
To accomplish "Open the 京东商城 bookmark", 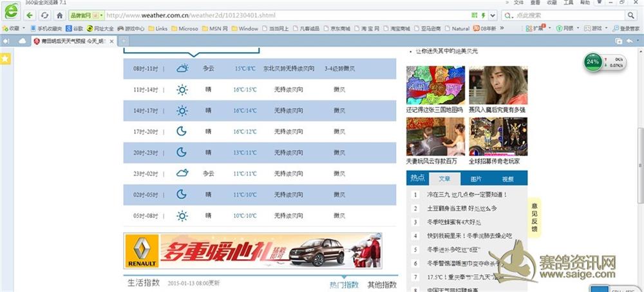I will [x=336, y=28].
